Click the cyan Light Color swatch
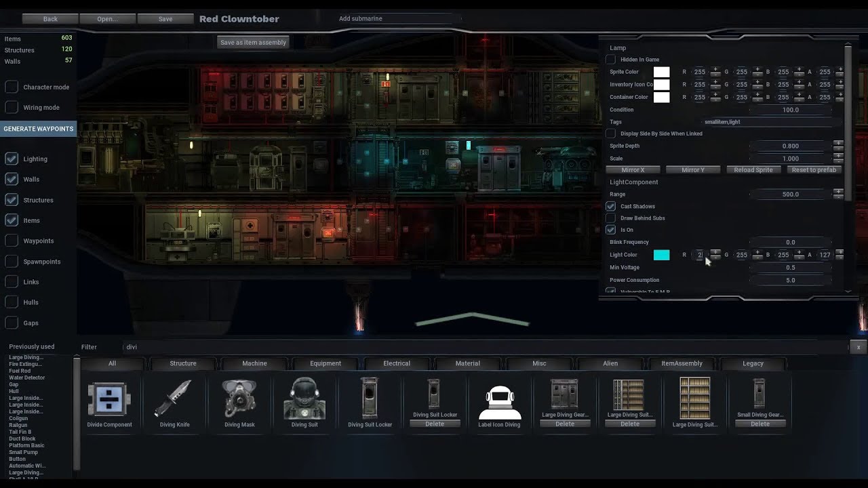The width and height of the screenshot is (868, 488). pyautogui.click(x=661, y=255)
